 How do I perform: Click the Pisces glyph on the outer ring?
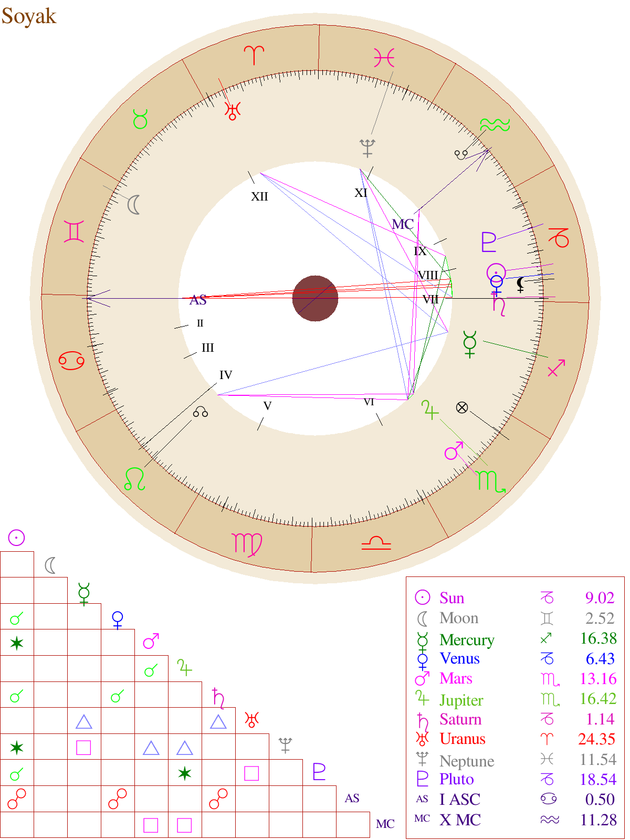click(x=384, y=57)
